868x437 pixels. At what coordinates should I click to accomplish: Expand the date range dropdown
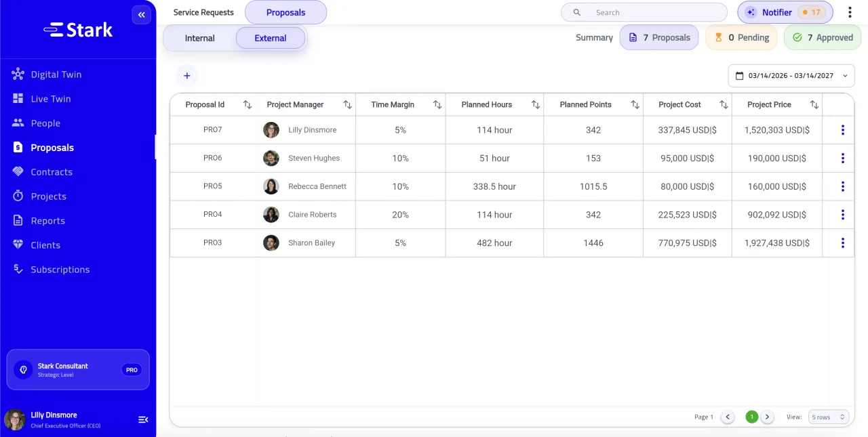pyautogui.click(x=791, y=76)
